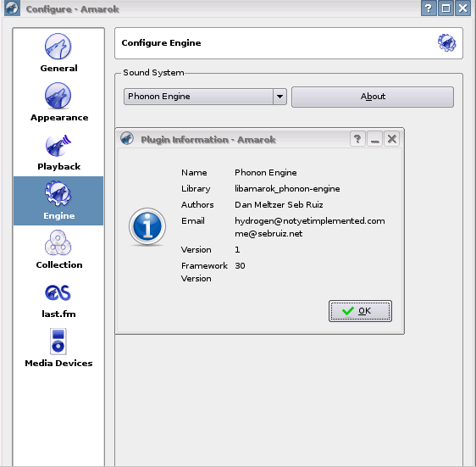Select the Engine gear-wolf icon in sidebar
This screenshot has width=476, height=467.
point(58,193)
